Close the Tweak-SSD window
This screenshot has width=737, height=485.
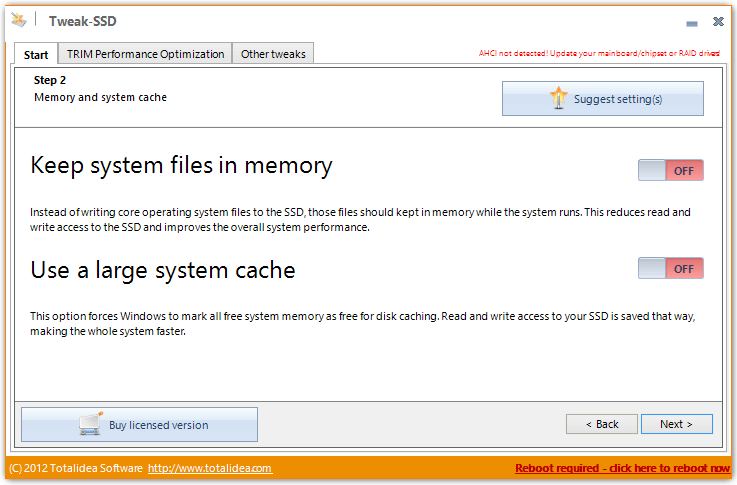click(718, 22)
